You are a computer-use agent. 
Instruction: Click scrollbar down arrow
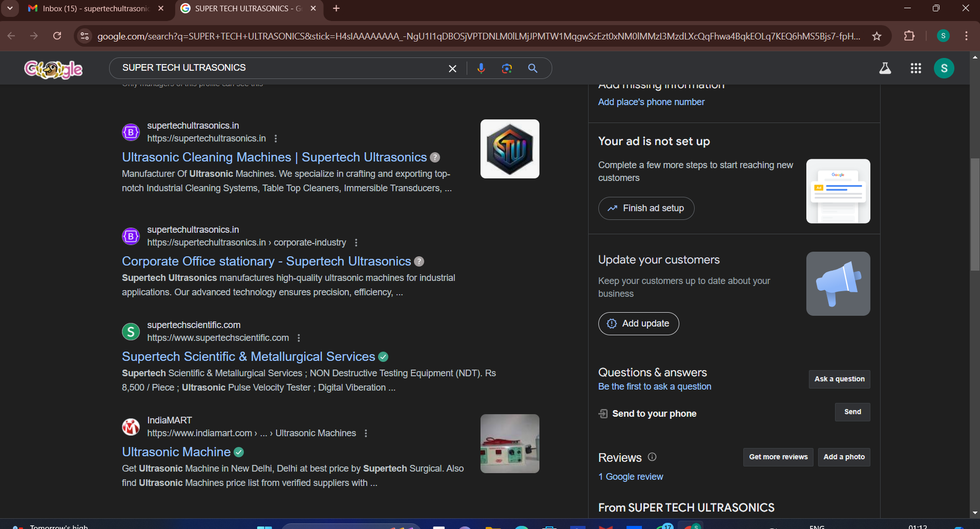point(975,513)
